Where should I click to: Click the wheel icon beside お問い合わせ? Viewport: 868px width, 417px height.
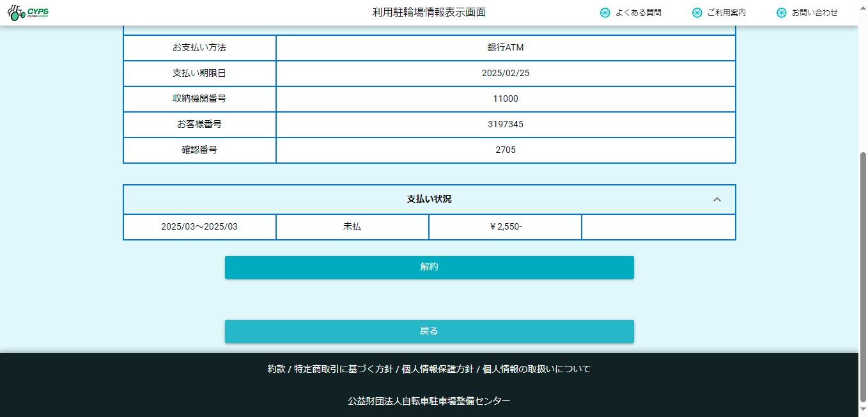781,13
